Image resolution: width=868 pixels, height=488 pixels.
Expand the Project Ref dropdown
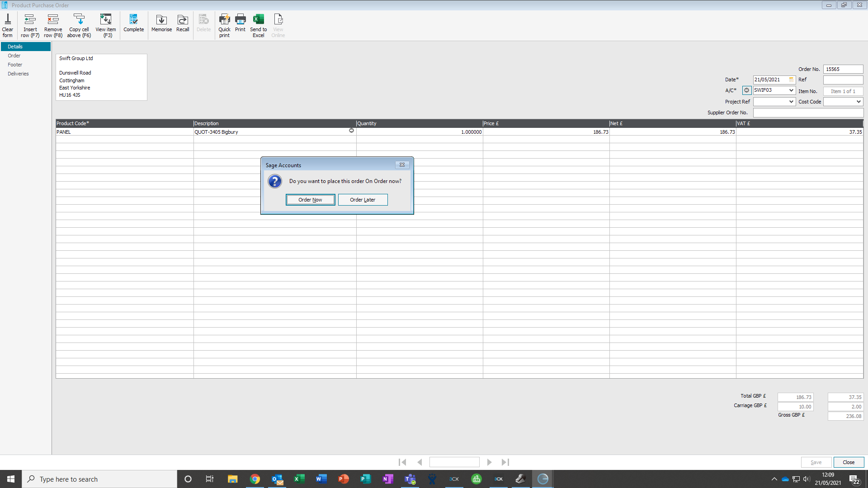(791, 102)
